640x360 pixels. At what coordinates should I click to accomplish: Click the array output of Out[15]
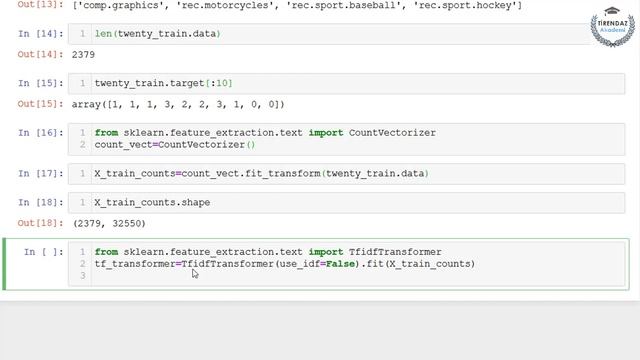coord(178,104)
